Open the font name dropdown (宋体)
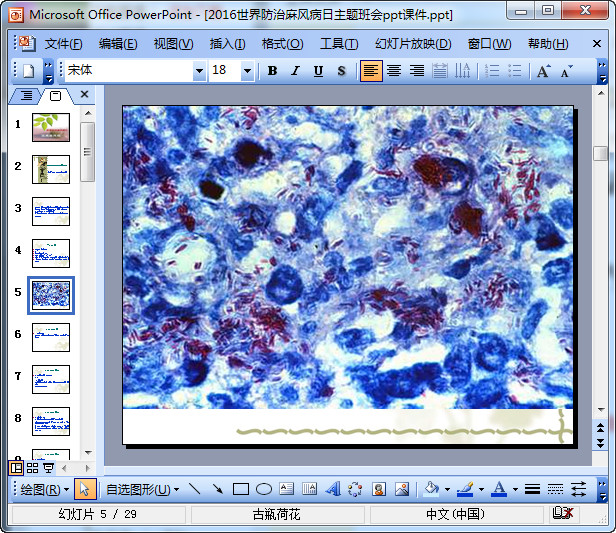This screenshot has height=533, width=616. point(198,71)
